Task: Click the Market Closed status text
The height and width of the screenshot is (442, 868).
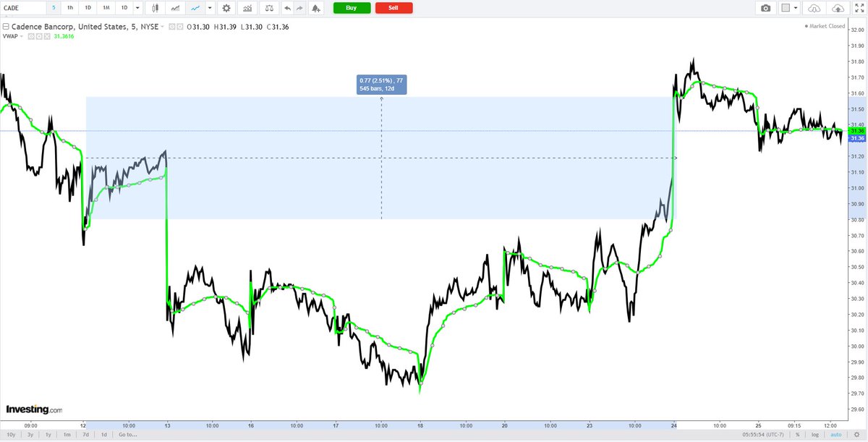Action: pos(827,26)
